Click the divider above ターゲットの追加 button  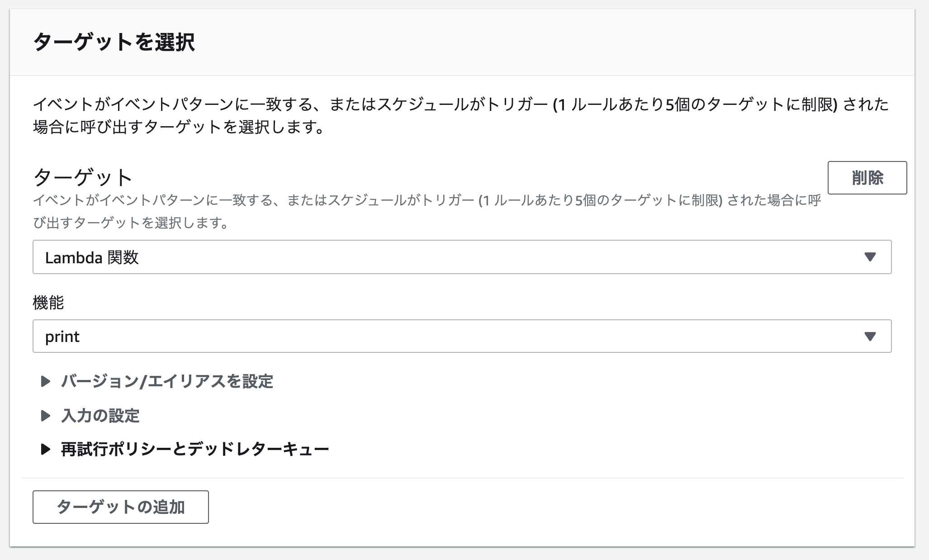pos(461,478)
